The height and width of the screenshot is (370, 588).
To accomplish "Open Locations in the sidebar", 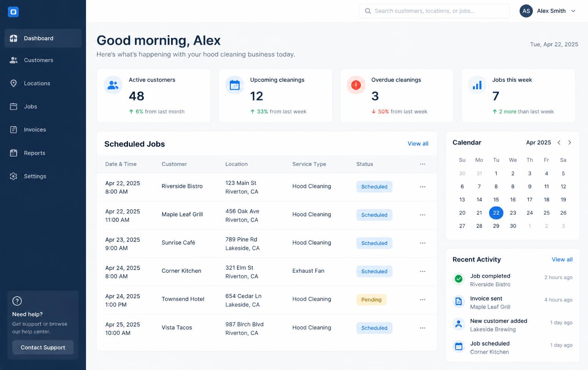I will click(x=43, y=83).
